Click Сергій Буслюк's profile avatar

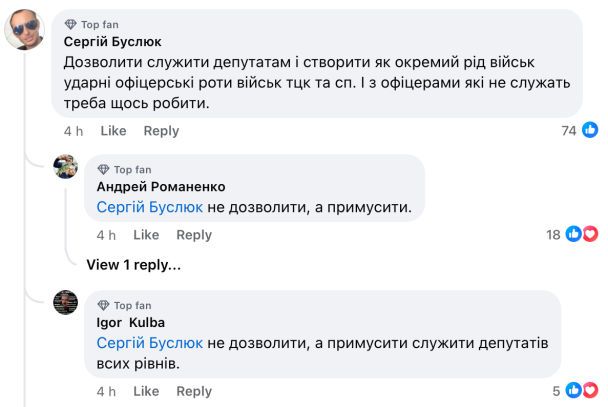[x=24, y=29]
